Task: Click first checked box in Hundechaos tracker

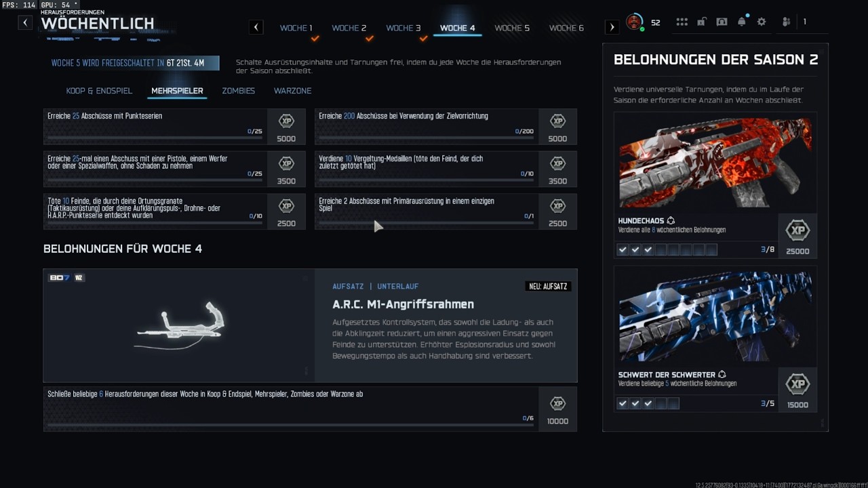Action: click(x=623, y=250)
